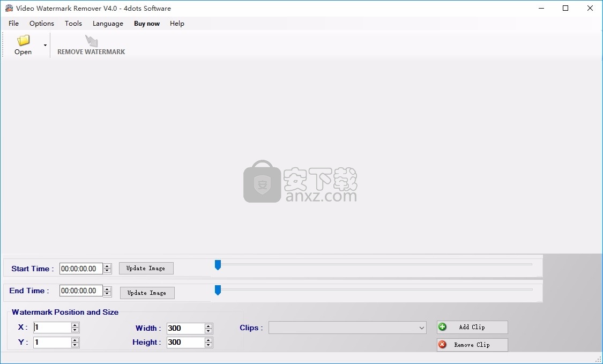
Task: Click Update Image next to Start Time
Action: point(146,268)
